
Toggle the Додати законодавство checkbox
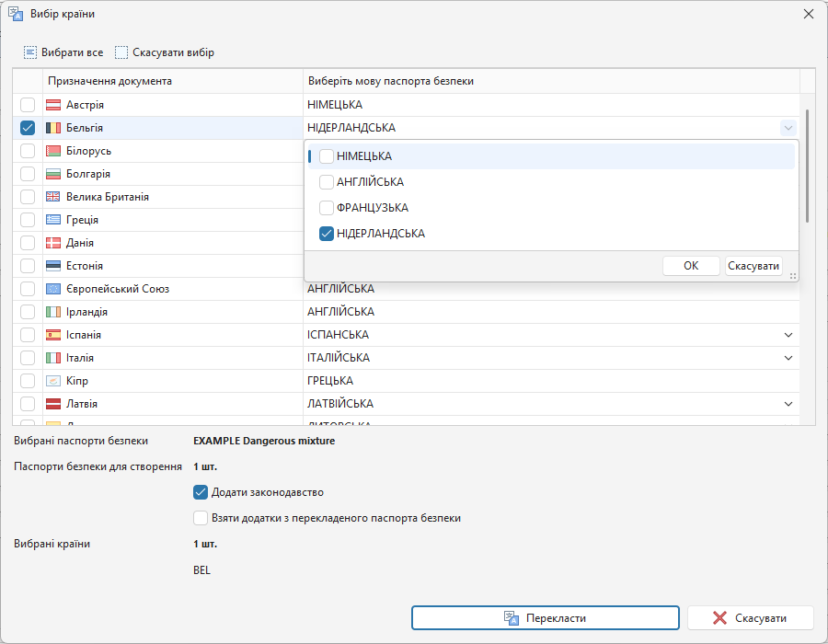coord(201,492)
